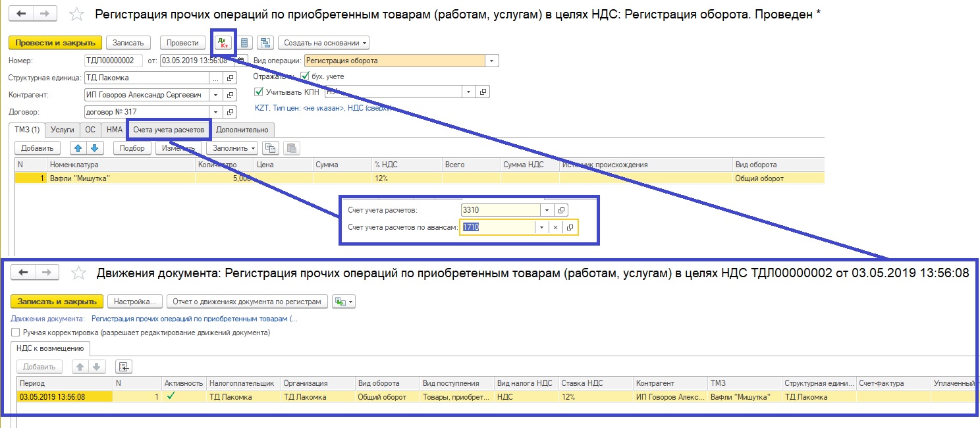Viewport: 980px width, 428px height.
Task: Click Записать и закрыть button
Action: click(x=57, y=302)
